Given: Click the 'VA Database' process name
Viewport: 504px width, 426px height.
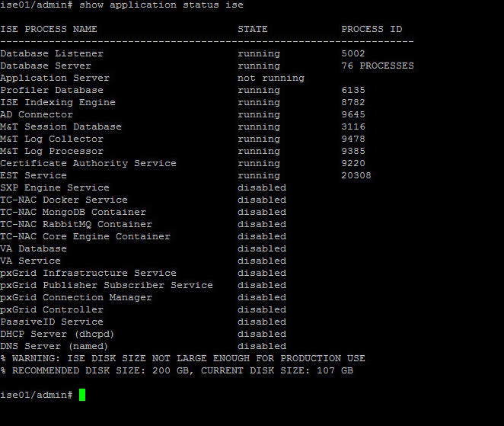Looking at the screenshot, I should (33, 248).
